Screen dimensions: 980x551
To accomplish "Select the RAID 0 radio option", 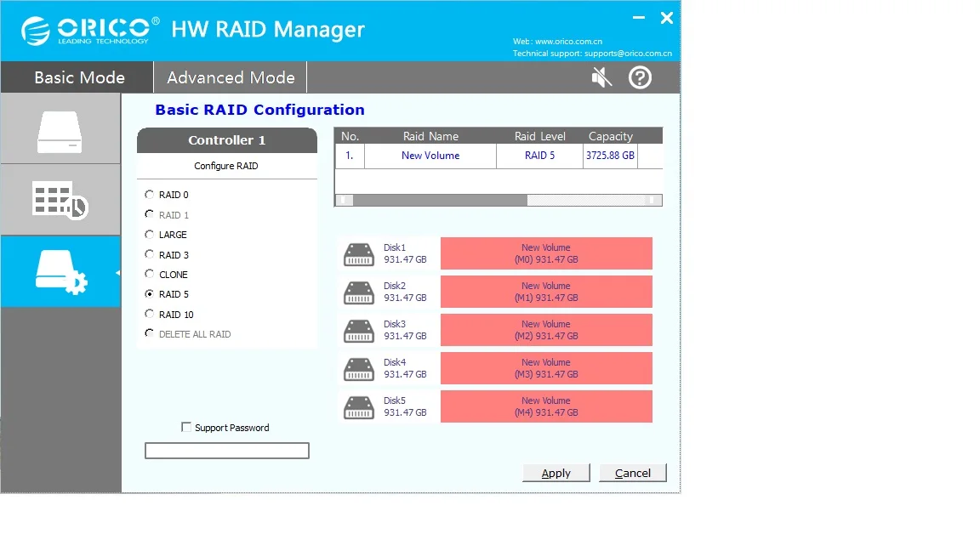I will point(150,195).
